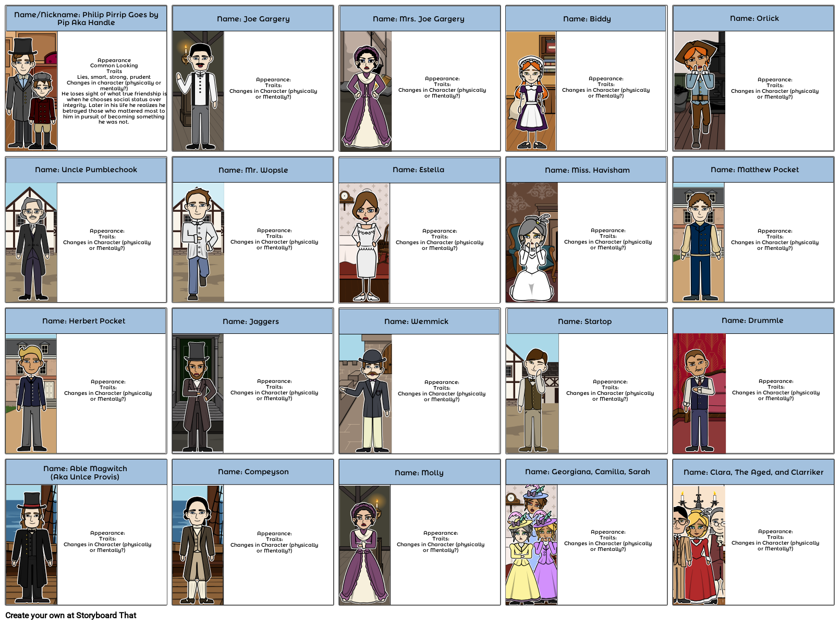The width and height of the screenshot is (840, 625).
Task: Click the Biddy character illustration
Action: pos(531,91)
